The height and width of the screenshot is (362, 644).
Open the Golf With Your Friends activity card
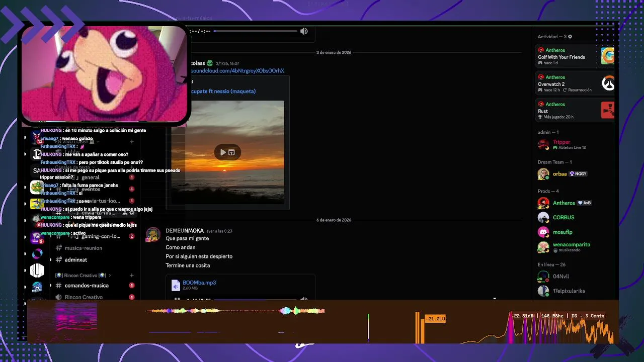(576, 56)
